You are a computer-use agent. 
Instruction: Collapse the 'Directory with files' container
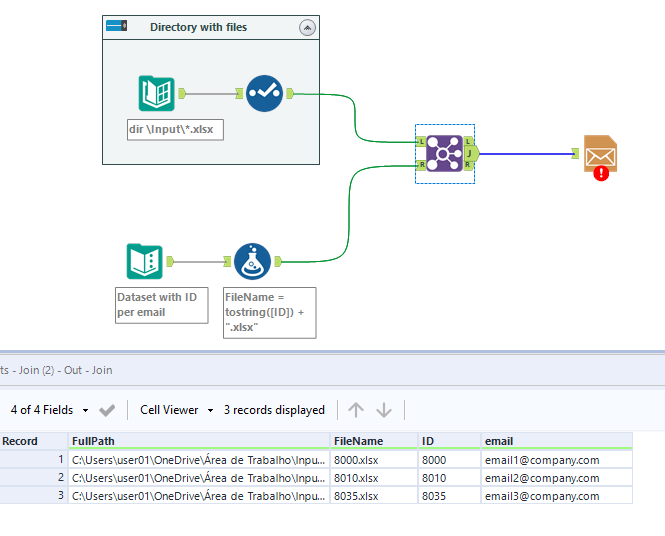[307, 28]
